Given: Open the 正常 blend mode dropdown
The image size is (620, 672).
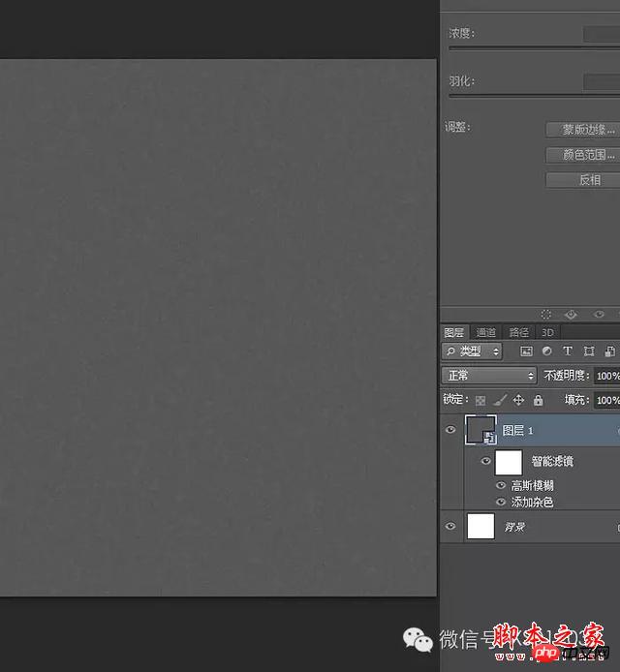Looking at the screenshot, I should (x=489, y=376).
